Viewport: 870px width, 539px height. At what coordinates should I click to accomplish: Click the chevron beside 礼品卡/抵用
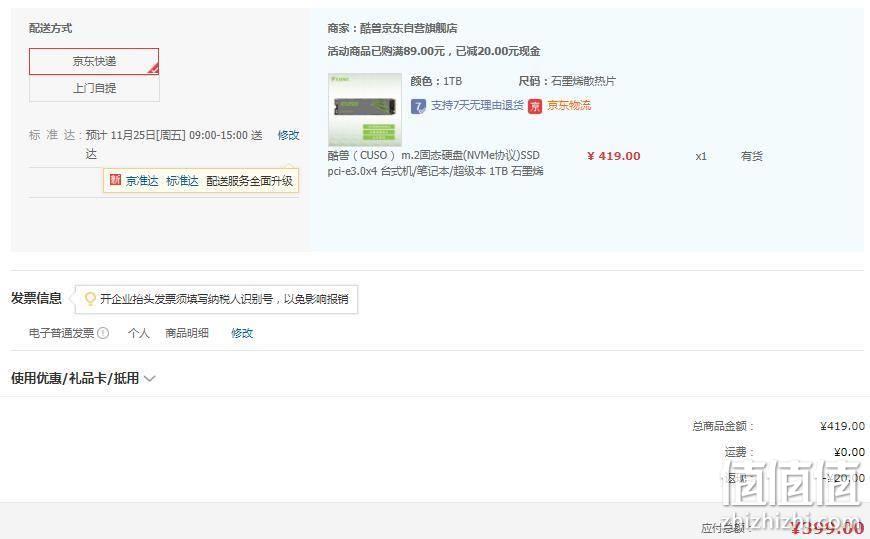coord(149,379)
